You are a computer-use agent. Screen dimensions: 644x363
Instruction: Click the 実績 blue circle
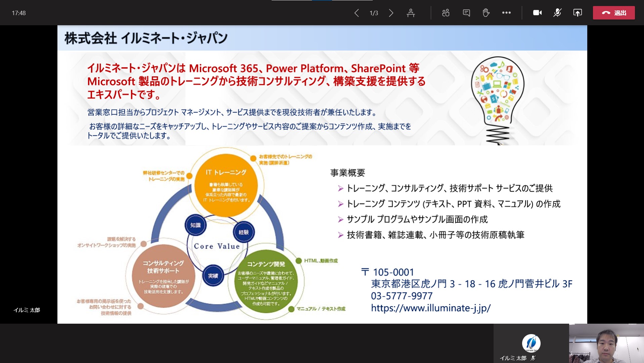[x=213, y=276]
